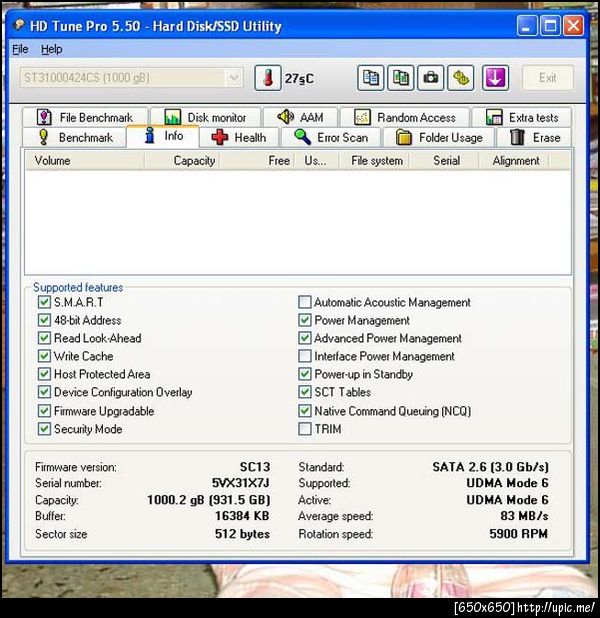This screenshot has height=618, width=600.
Task: Open the File Benchmark tab
Action: click(x=85, y=117)
